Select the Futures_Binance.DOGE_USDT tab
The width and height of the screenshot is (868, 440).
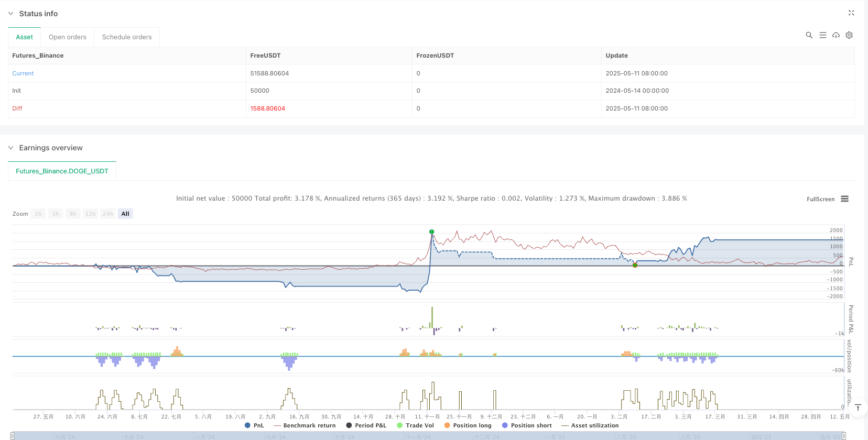pyautogui.click(x=62, y=171)
